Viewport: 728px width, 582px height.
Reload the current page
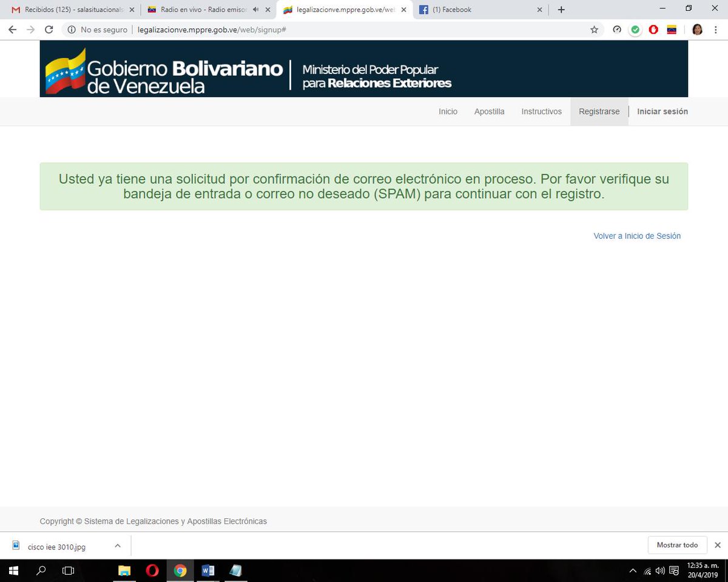pyautogui.click(x=49, y=29)
